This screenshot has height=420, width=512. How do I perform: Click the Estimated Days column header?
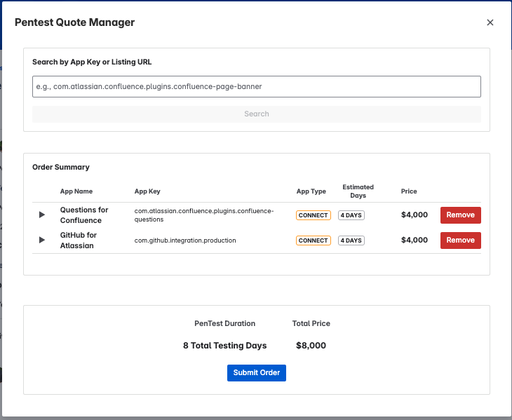[358, 191]
